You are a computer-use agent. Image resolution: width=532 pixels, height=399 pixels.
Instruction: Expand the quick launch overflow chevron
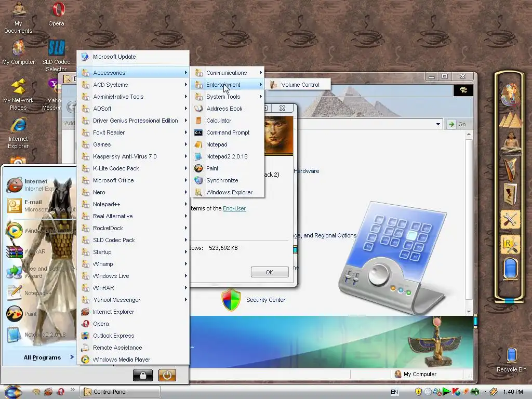tap(73, 390)
